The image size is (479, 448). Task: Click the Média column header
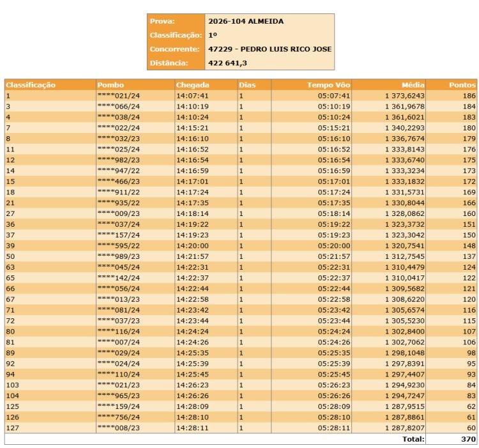click(x=413, y=85)
